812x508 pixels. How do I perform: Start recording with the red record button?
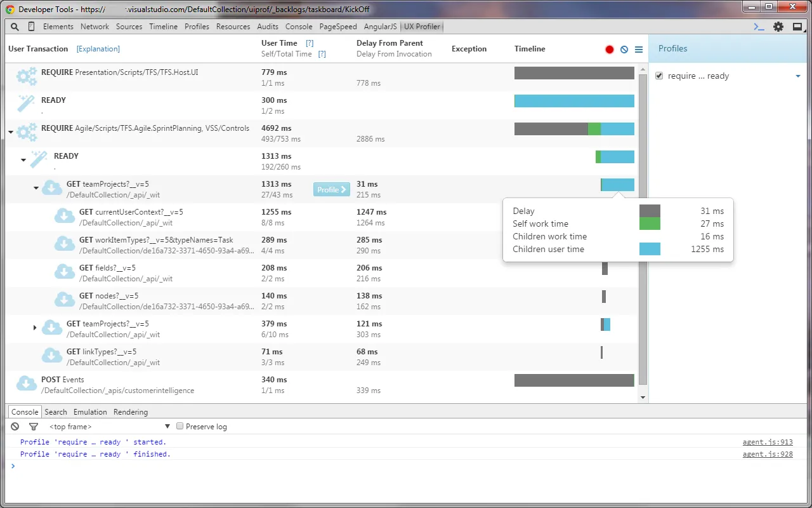coord(610,50)
